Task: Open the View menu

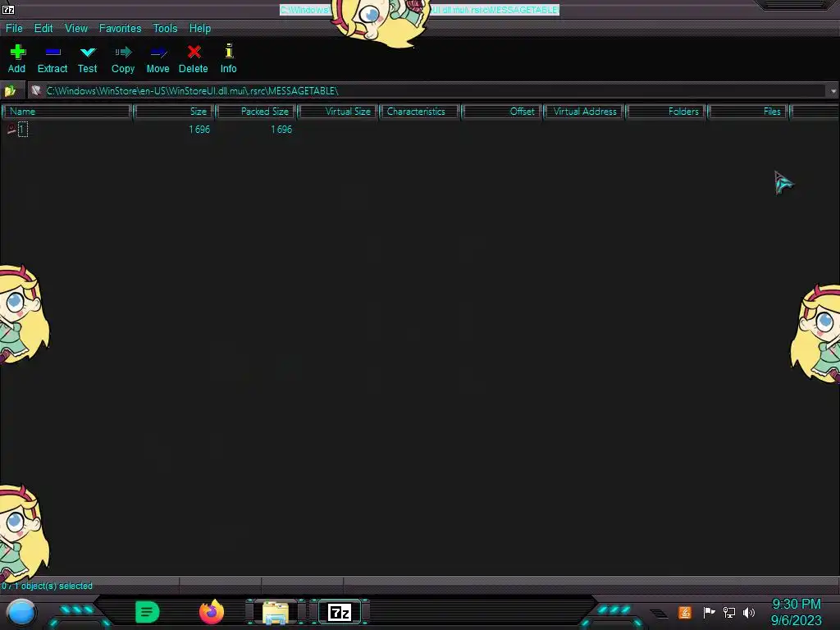Action: click(76, 29)
